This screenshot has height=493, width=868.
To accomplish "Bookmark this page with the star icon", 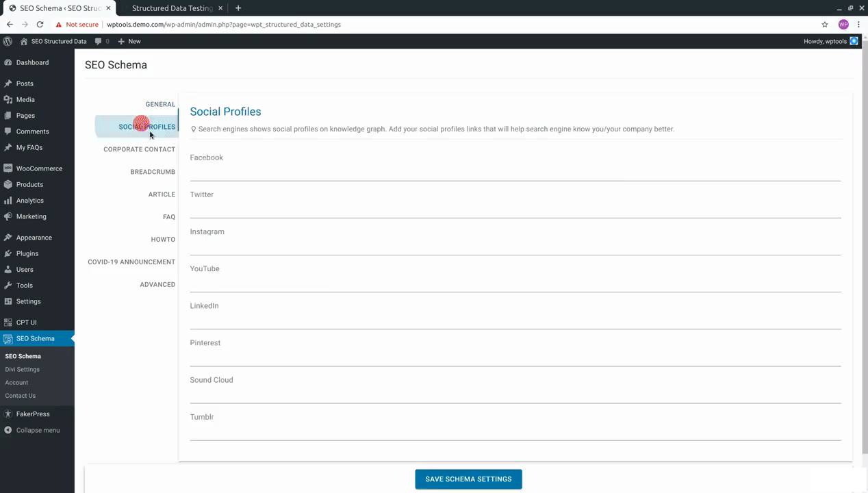I will [825, 25].
